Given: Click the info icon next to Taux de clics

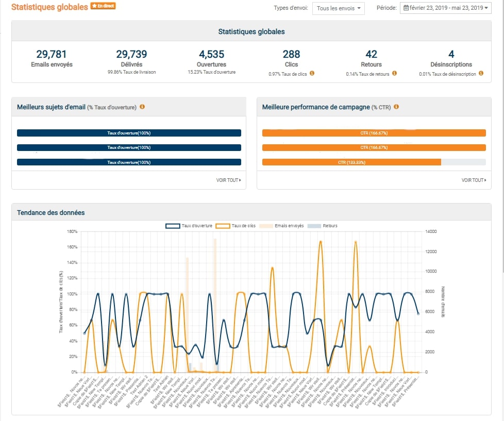Looking at the screenshot, I should click(312, 74).
